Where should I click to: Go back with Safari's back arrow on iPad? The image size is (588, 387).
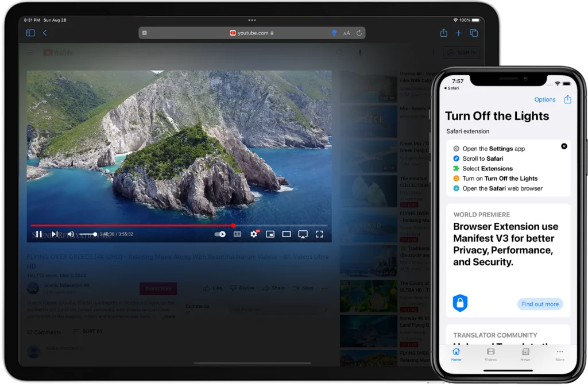pos(45,33)
